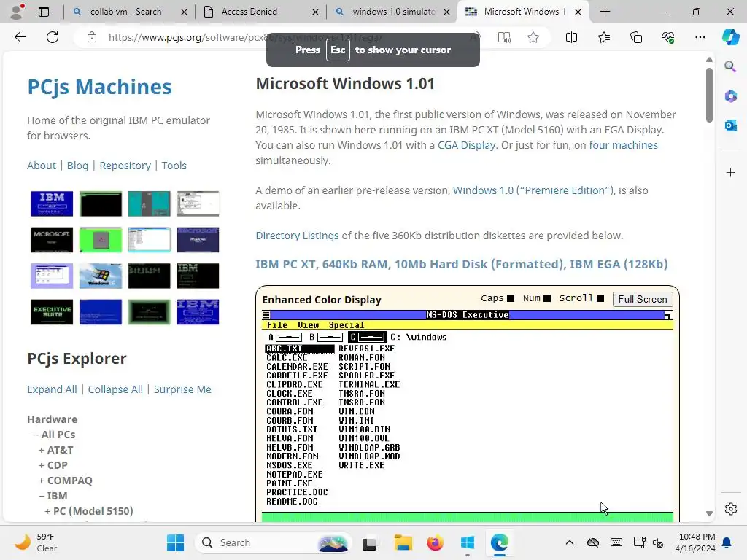Show hidden system tray icons chevron
The height and width of the screenshot is (560, 747).
(x=569, y=542)
